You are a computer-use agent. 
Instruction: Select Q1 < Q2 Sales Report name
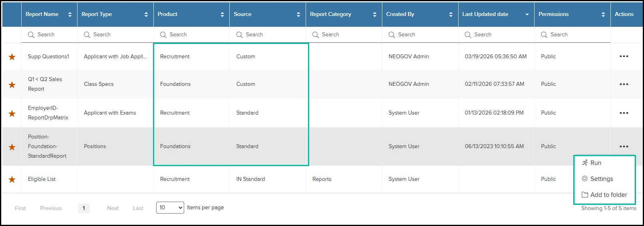(x=45, y=84)
